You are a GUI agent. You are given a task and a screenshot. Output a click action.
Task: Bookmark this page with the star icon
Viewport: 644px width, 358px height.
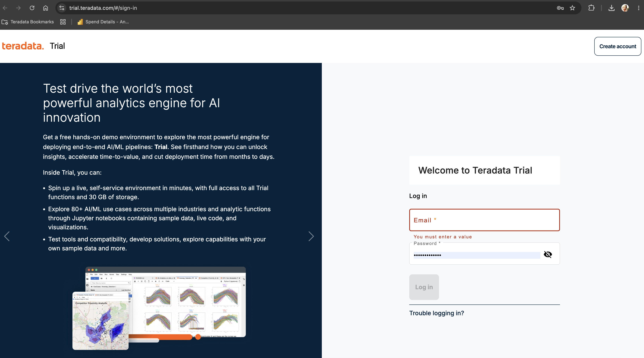coord(573,8)
